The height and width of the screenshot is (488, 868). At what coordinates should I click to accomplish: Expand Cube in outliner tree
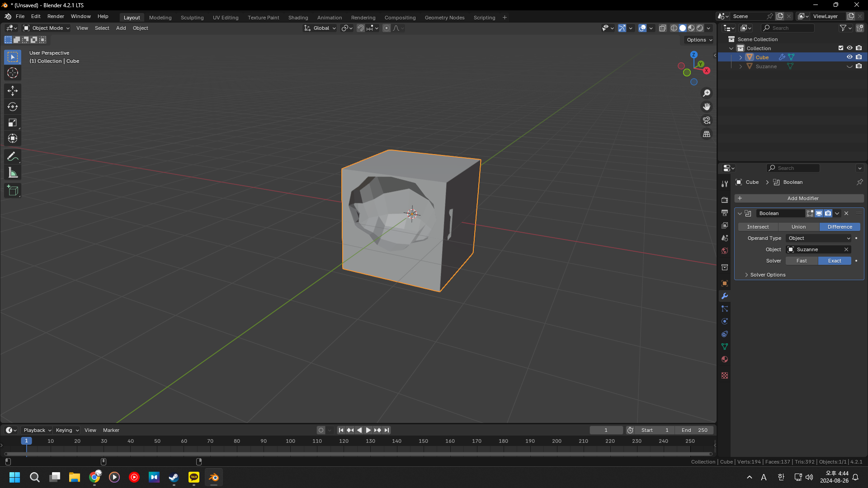click(741, 57)
